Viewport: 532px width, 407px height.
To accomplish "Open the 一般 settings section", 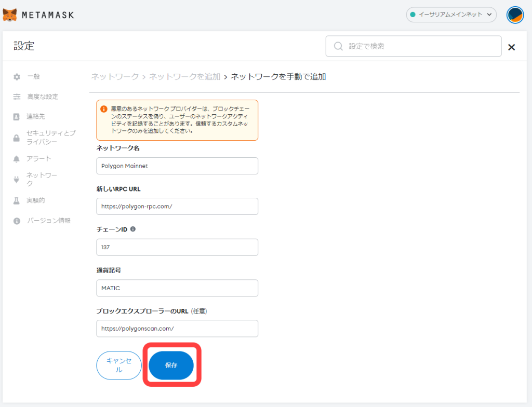I will tap(34, 77).
